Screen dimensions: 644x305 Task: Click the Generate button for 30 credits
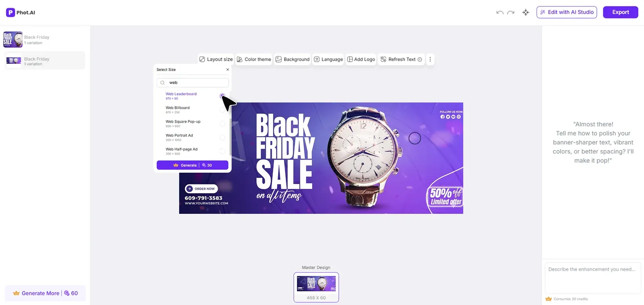pos(192,165)
